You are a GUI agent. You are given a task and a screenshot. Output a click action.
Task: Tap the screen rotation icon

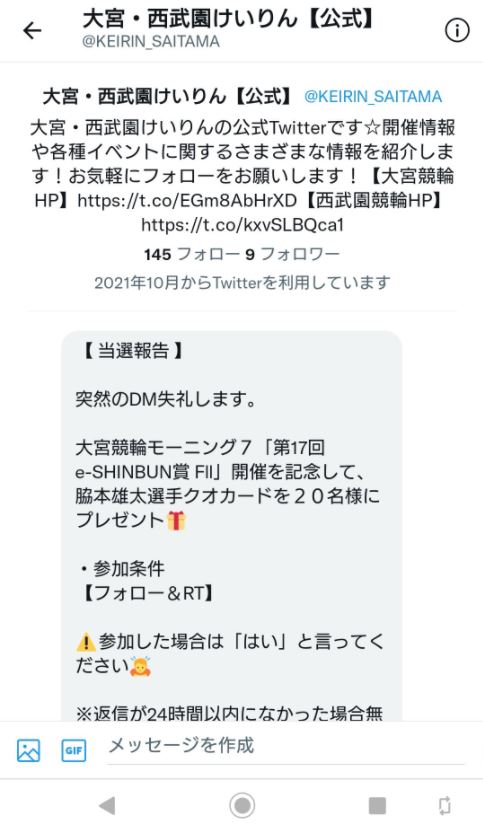pyautogui.click(x=445, y=806)
